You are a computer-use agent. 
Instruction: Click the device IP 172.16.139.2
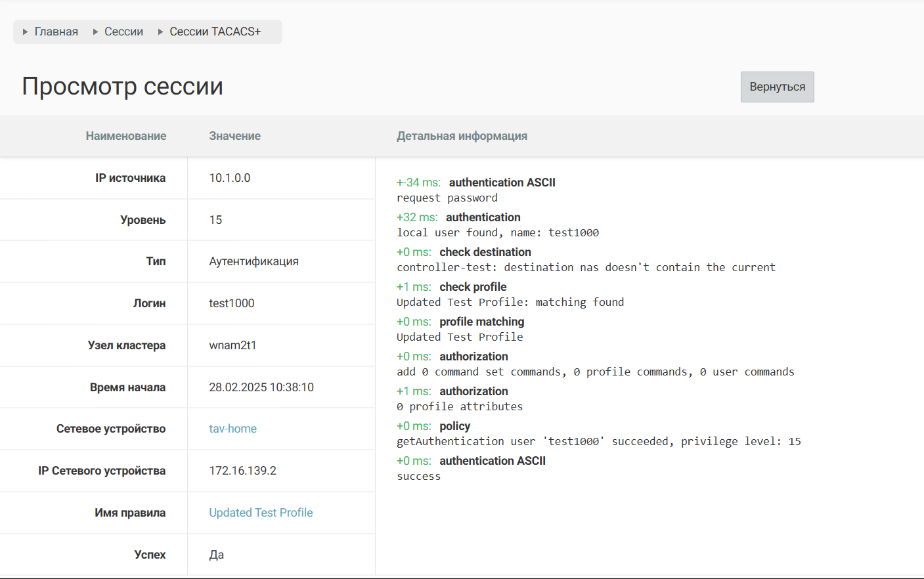click(x=242, y=471)
